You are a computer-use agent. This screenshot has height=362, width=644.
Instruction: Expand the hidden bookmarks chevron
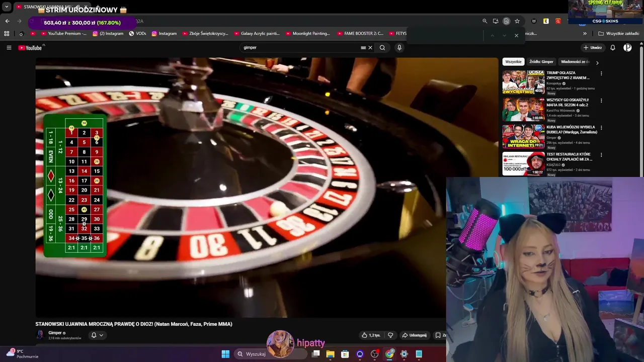coord(585,34)
